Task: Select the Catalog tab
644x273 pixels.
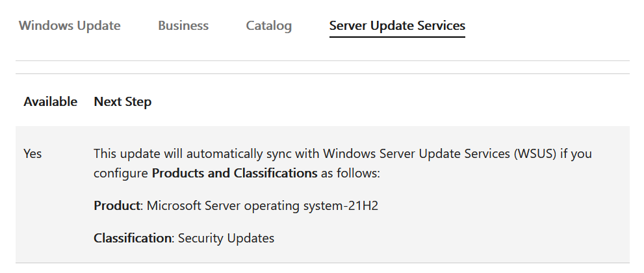Action: click(x=268, y=26)
